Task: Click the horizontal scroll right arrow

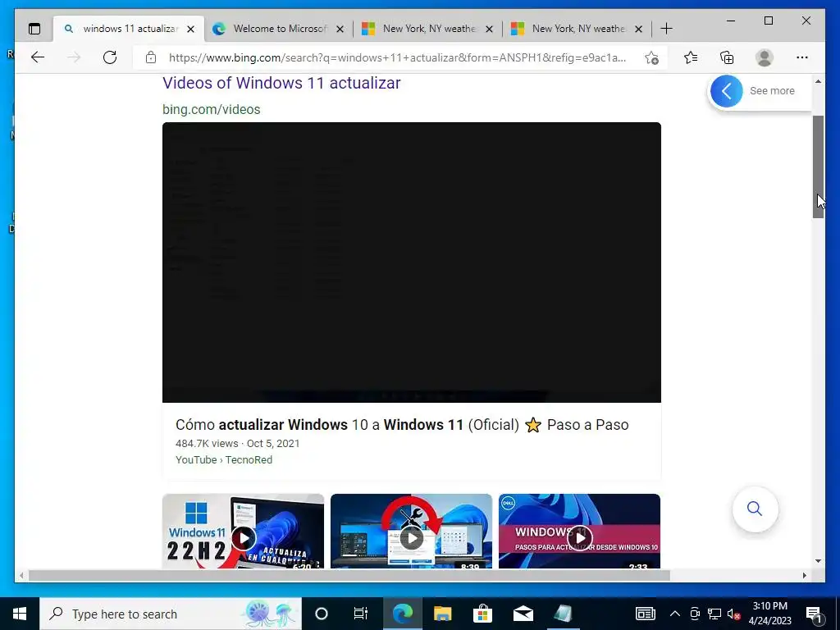Action: [x=804, y=575]
